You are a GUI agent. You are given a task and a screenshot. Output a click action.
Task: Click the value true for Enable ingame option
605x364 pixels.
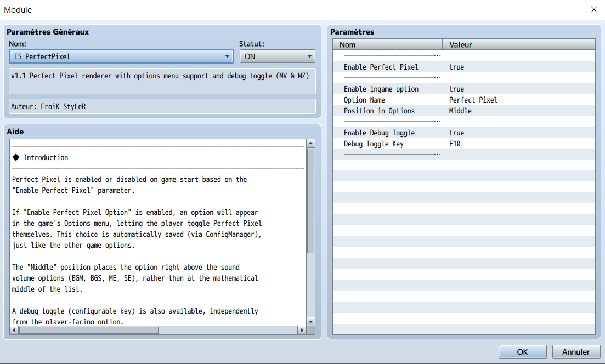pos(456,89)
